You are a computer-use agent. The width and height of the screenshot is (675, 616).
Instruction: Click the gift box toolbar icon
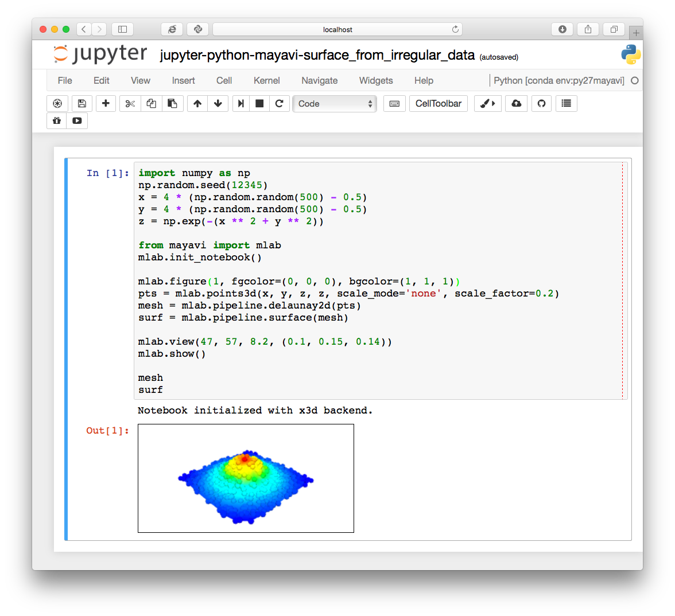coord(57,121)
